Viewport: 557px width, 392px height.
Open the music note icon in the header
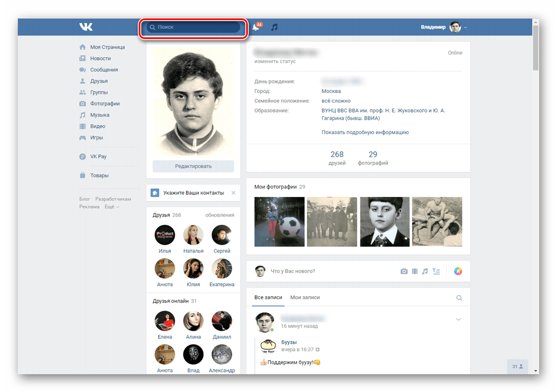coord(274,27)
